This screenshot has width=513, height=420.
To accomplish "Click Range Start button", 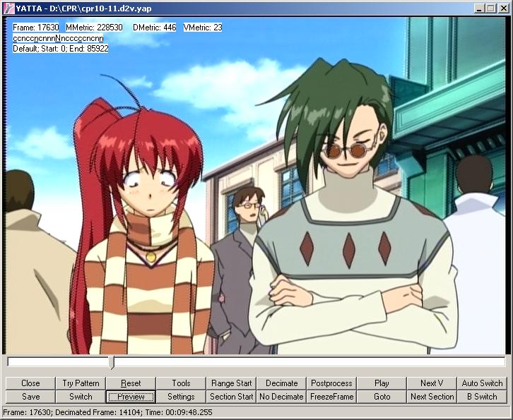I will click(231, 383).
